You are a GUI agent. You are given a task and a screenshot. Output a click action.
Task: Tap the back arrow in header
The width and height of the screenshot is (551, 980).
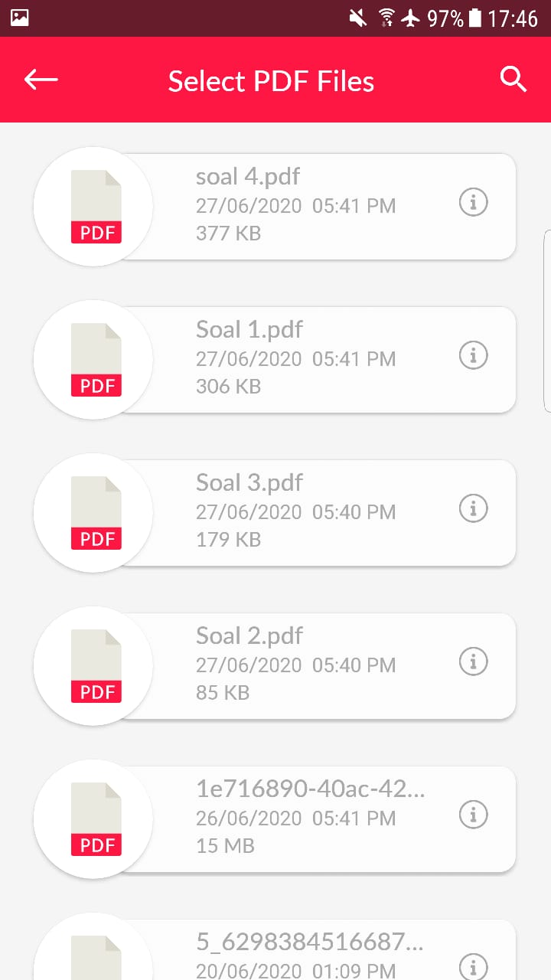pos(41,80)
